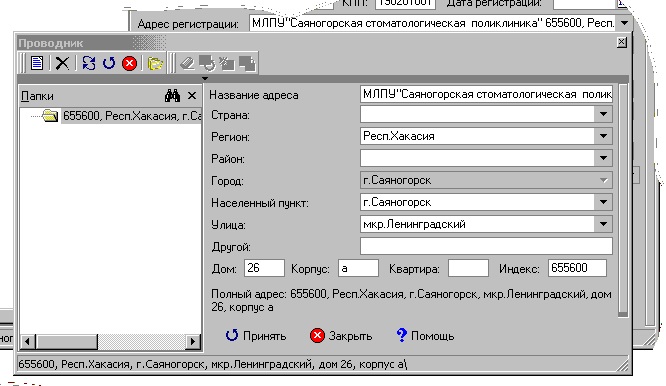This screenshot has height=386, width=666.
Task: Click the small black splitter arrow below toolbar
Action: [x=205, y=79]
